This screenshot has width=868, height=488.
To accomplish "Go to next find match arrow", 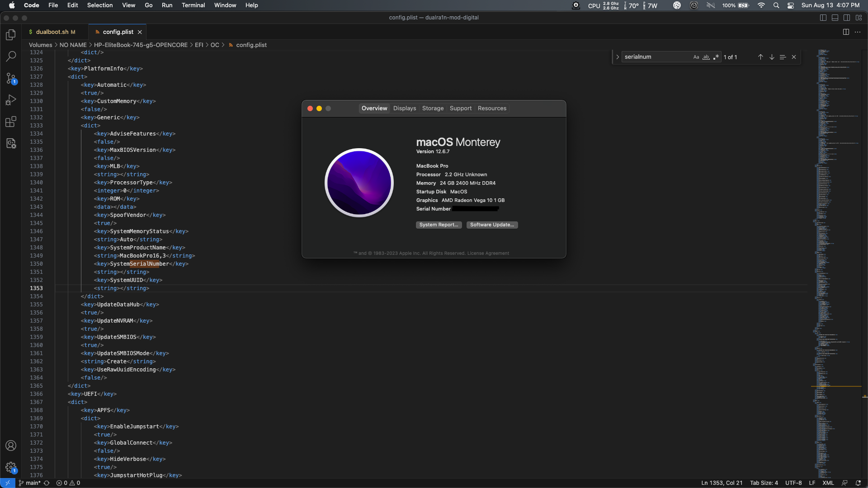I will tap(772, 57).
